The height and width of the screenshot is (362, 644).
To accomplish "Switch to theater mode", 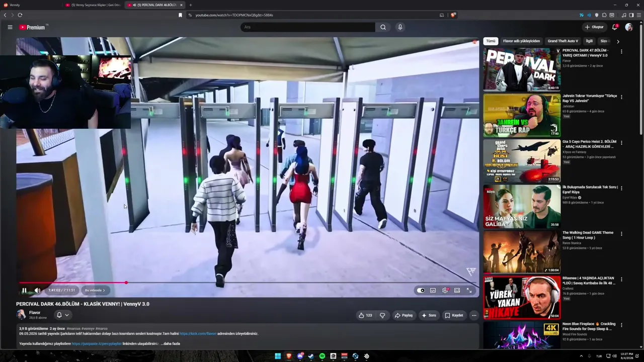I will pos(457,290).
